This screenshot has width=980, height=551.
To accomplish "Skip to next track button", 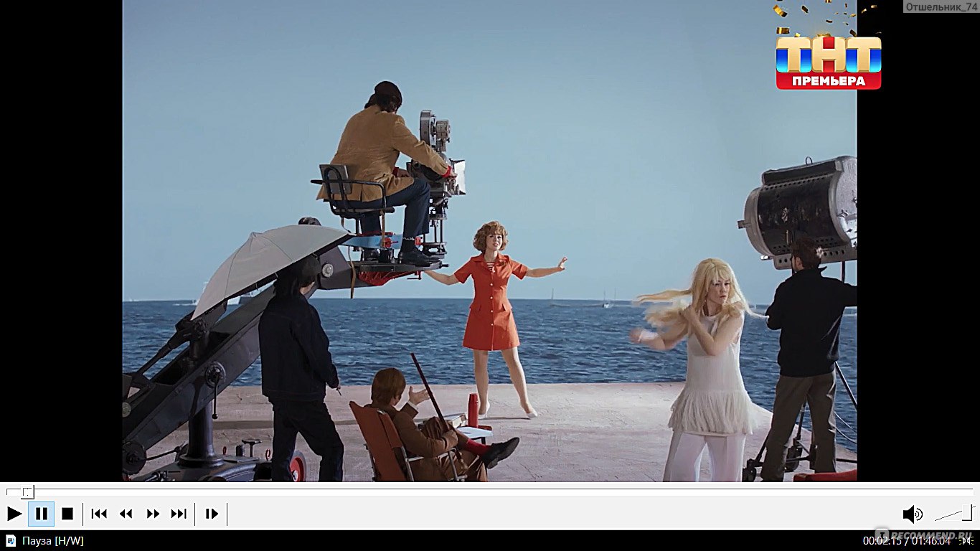I will (179, 514).
